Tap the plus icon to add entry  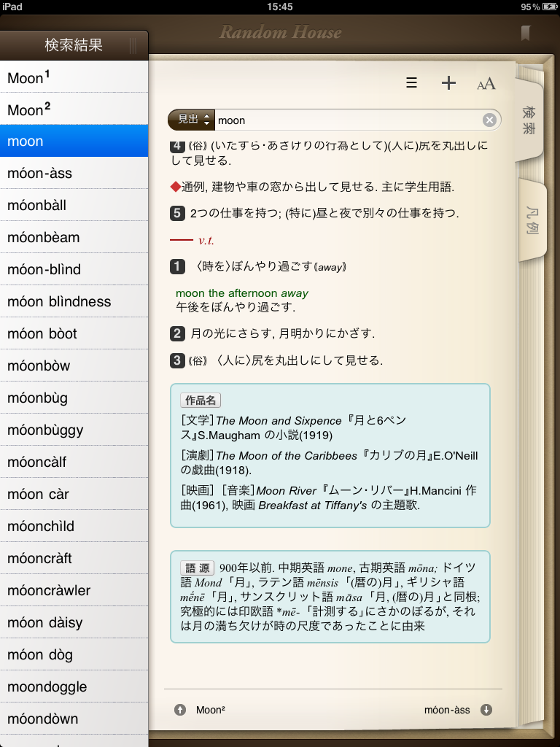tap(448, 83)
